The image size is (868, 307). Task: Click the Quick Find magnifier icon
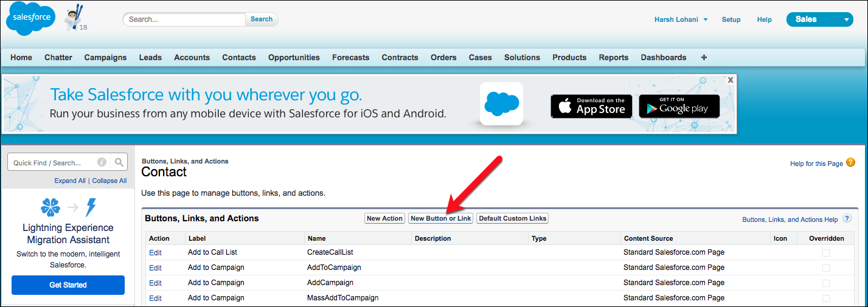119,162
